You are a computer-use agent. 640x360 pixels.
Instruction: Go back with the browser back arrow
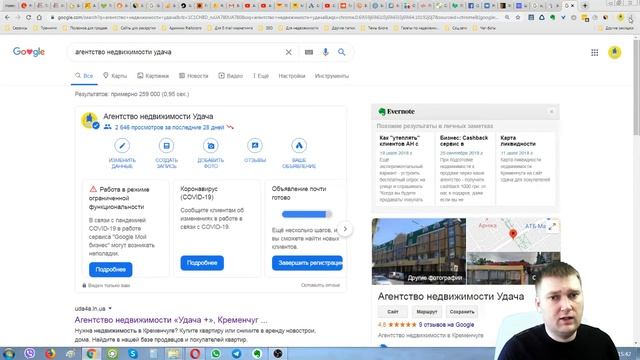click(7, 18)
